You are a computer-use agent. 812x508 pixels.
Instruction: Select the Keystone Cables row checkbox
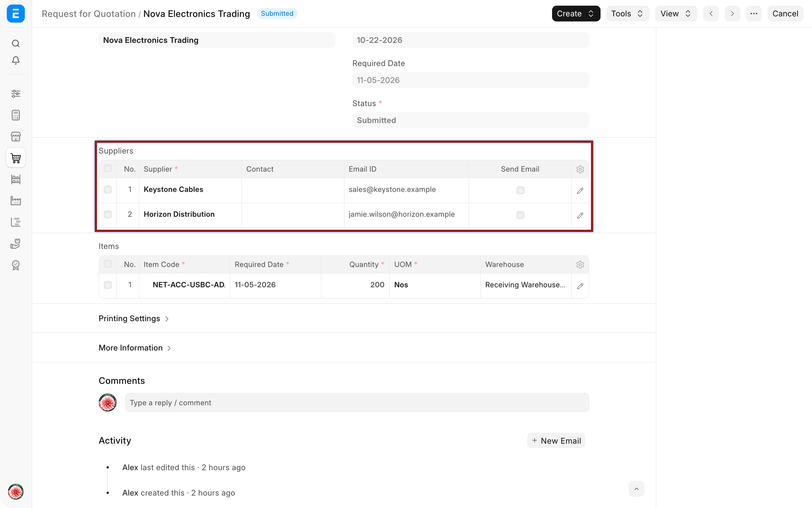click(x=108, y=190)
